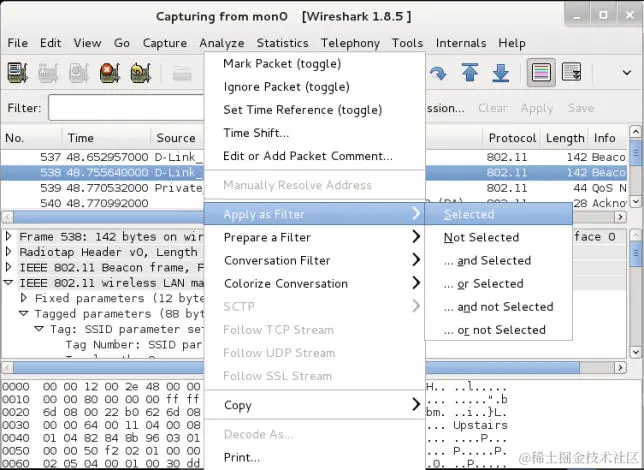The width and height of the screenshot is (644, 470).
Task: Apply filter as Not Selected
Action: tap(499, 237)
